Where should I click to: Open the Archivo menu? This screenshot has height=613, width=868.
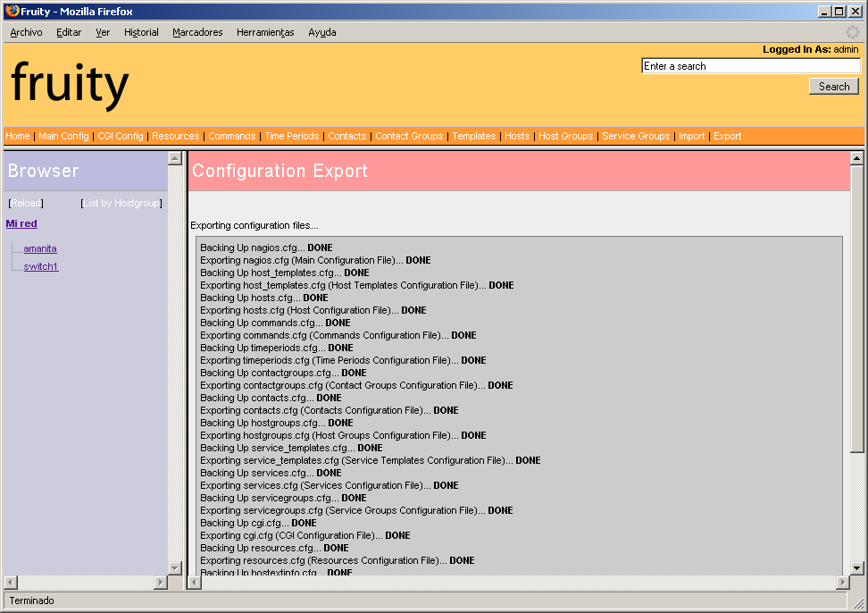tap(26, 32)
